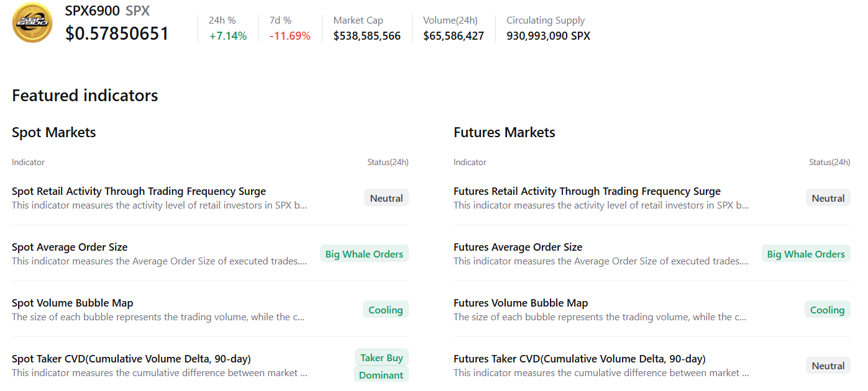Open the Spot Average Order Size indicator
Viewport: 868px width, 391px height.
[x=70, y=247]
